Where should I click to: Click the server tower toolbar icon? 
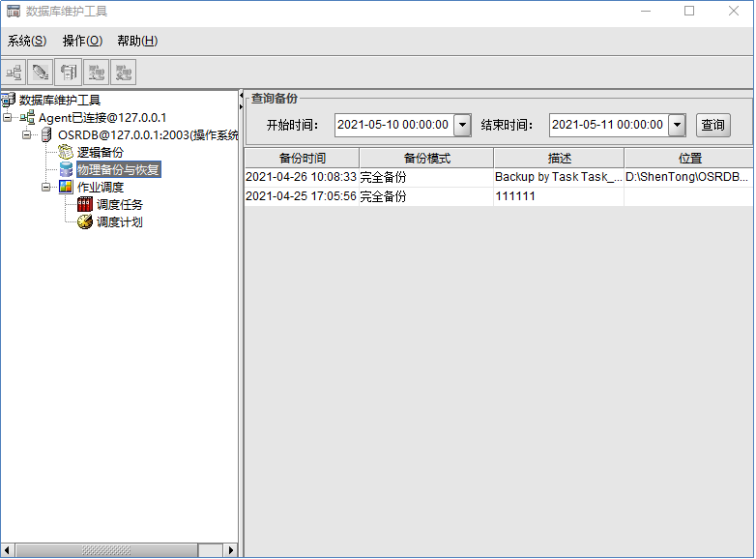[68, 73]
